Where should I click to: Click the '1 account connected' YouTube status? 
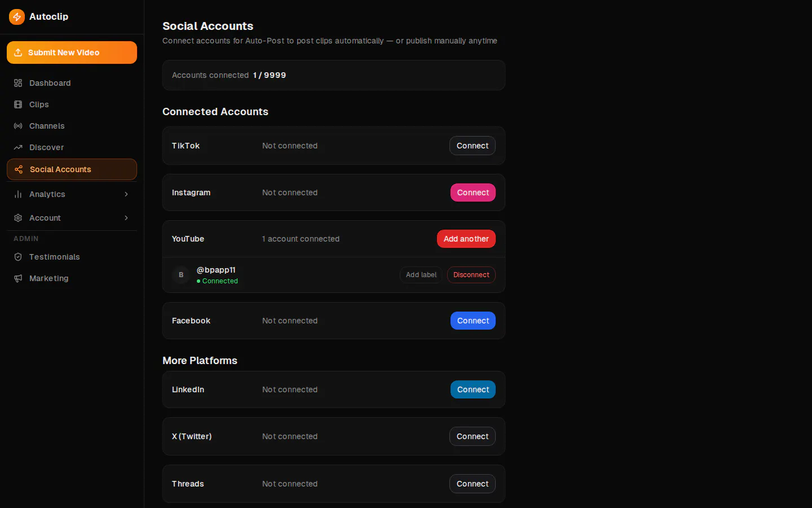[301, 239]
